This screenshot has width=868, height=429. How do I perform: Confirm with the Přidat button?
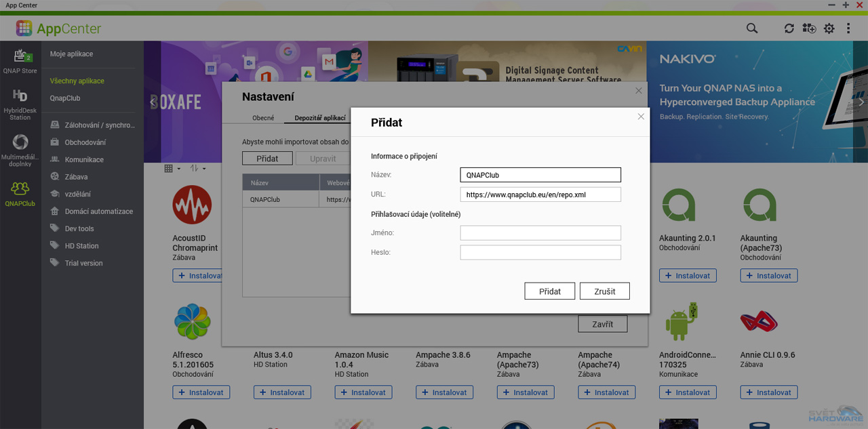click(x=549, y=291)
